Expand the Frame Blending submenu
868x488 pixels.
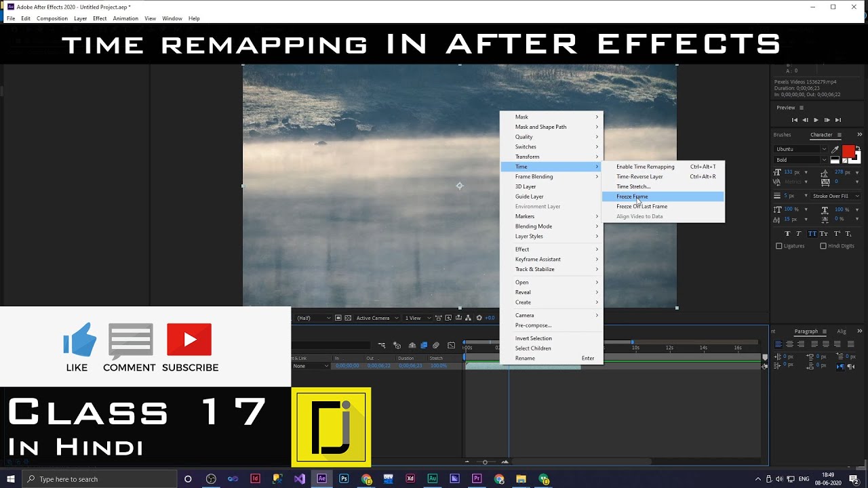coord(551,177)
